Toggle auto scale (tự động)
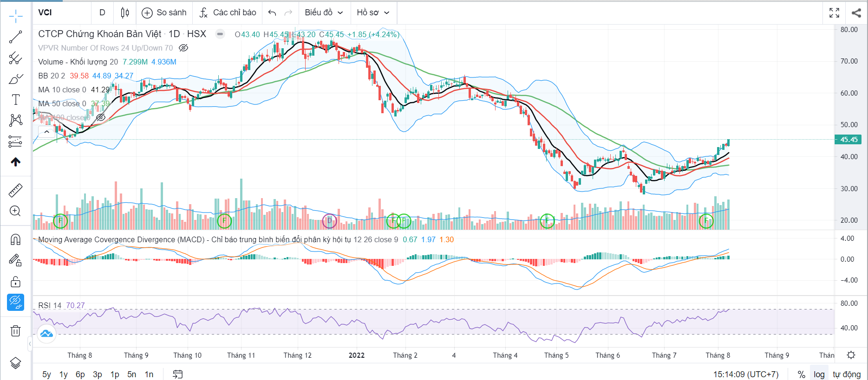The image size is (868, 380). click(x=847, y=374)
